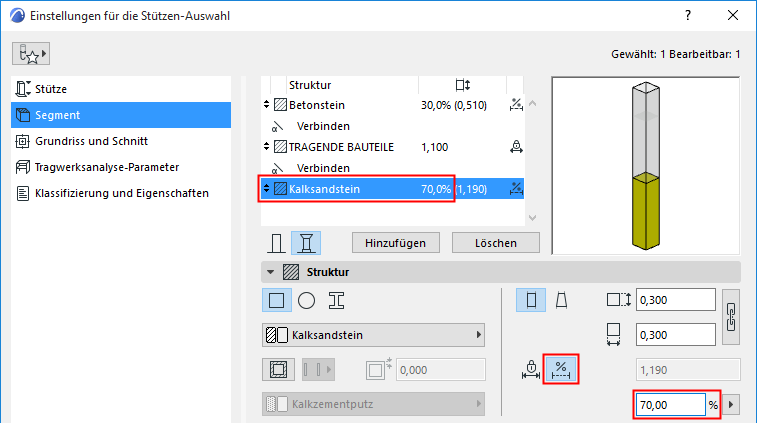Select the circular cross-section shape
Viewport: 757px width, 423px height.
307,300
